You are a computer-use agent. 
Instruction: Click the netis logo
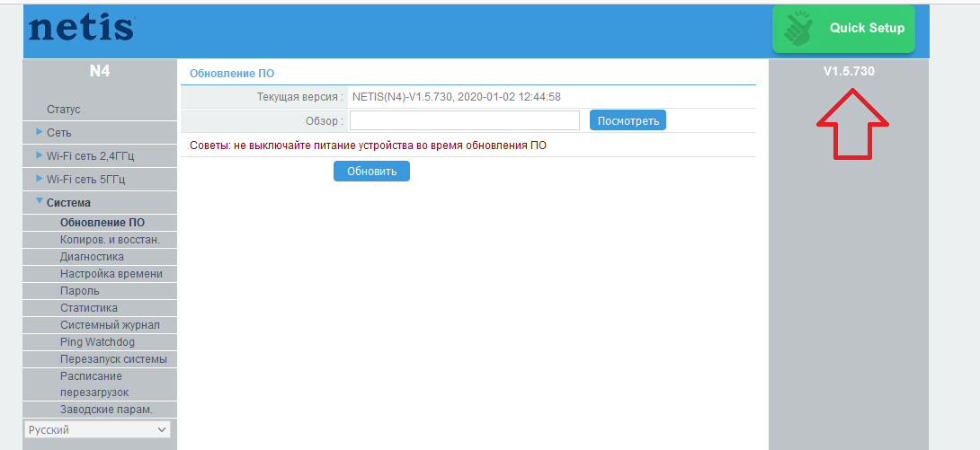81,29
